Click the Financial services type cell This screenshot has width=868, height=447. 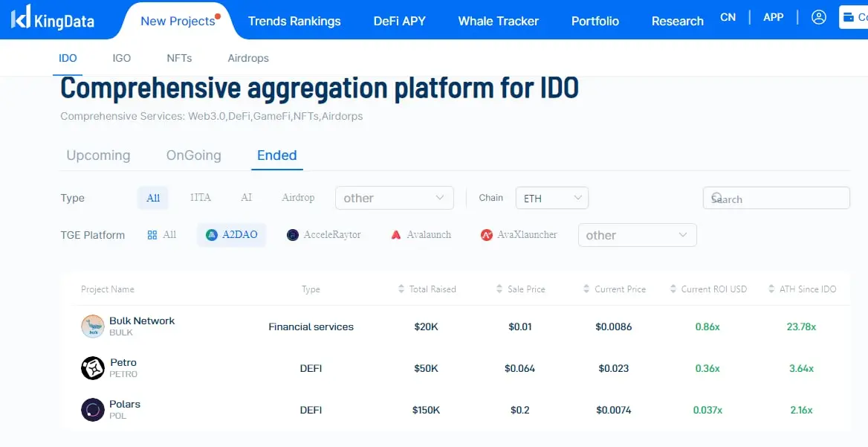tap(311, 327)
